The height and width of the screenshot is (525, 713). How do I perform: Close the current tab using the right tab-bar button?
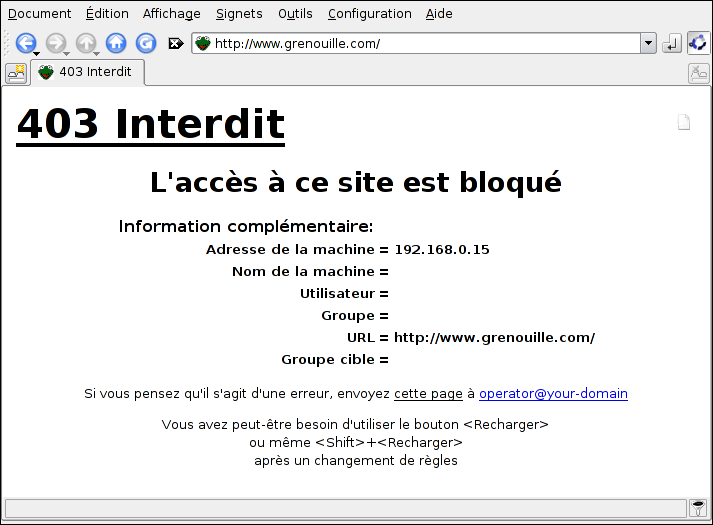[698, 73]
